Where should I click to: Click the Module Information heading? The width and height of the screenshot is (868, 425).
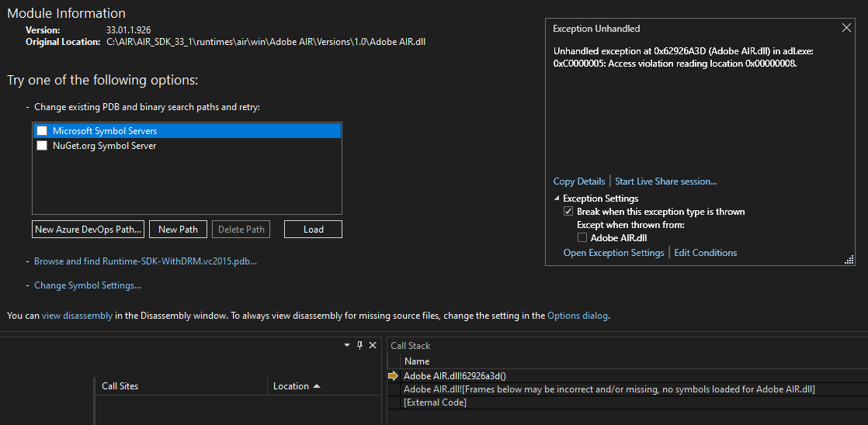[x=66, y=13]
